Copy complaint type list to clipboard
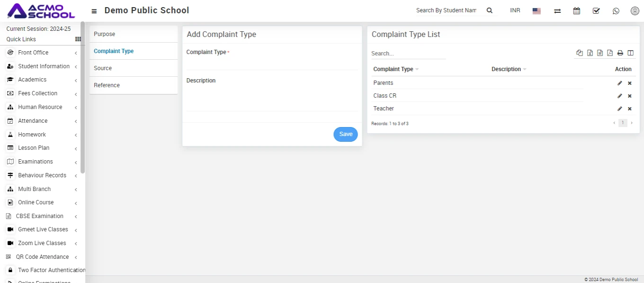The width and height of the screenshot is (644, 283). click(580, 53)
